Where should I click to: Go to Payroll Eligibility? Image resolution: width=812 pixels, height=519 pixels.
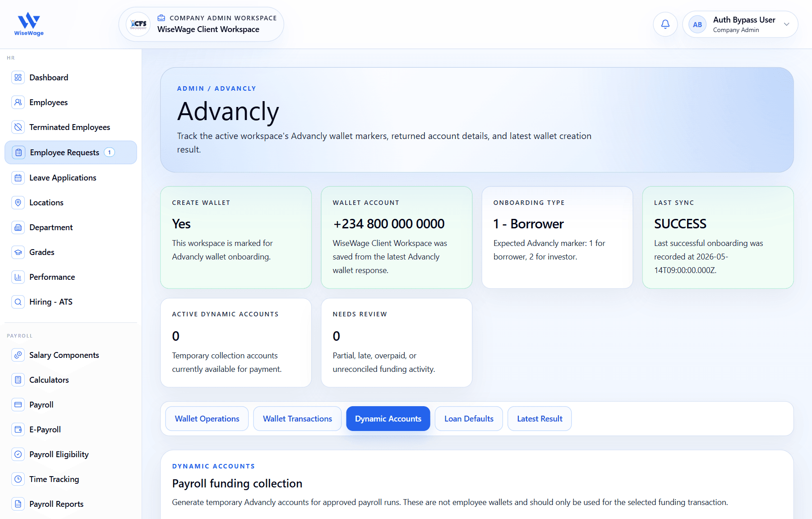pos(71,454)
